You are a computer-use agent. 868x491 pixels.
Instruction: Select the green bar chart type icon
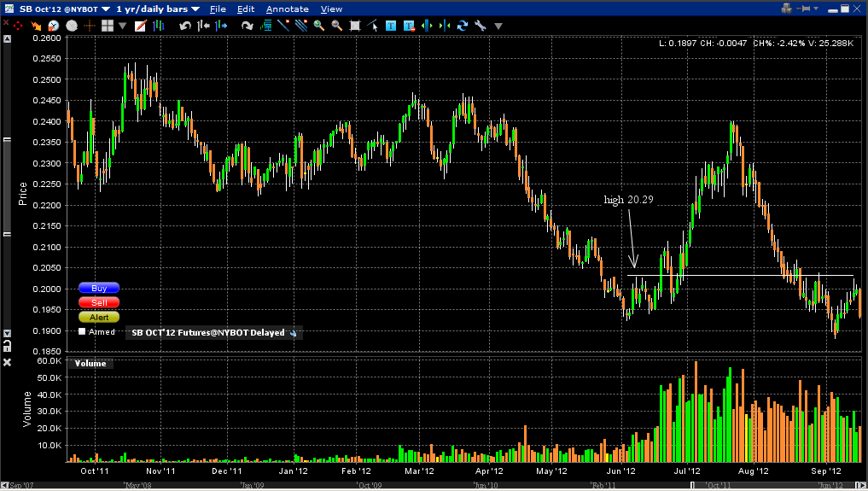[x=158, y=26]
